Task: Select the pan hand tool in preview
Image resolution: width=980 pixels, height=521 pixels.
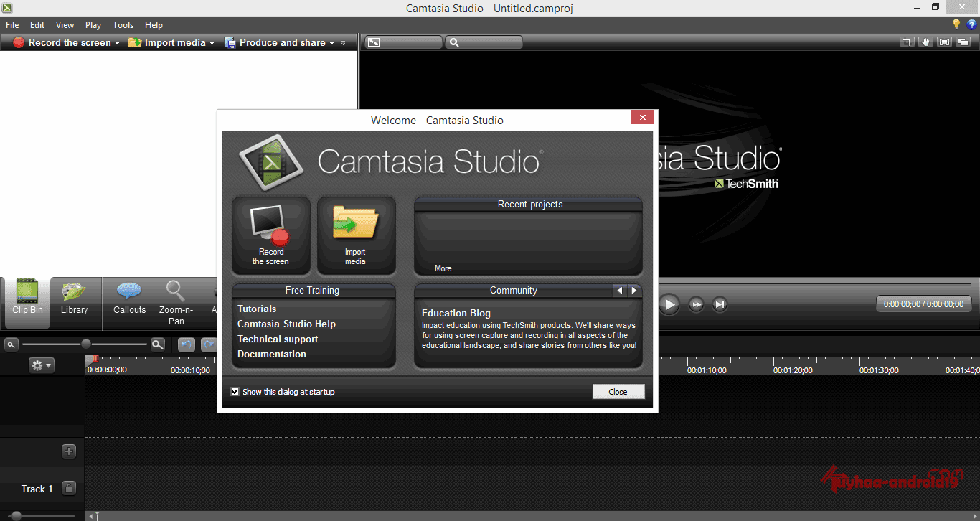Action: pos(926,42)
